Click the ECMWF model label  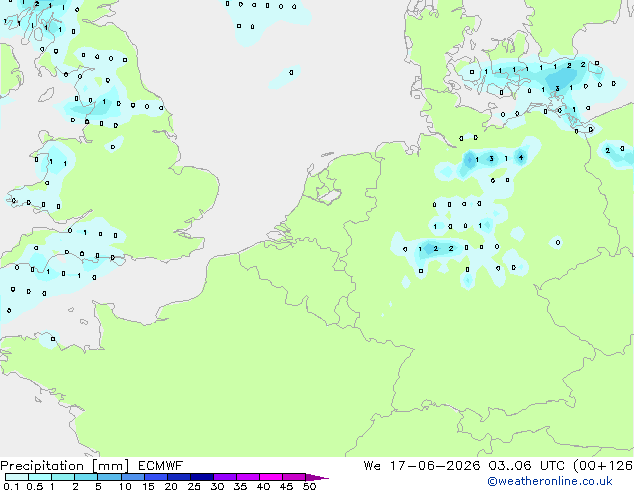coord(161,466)
